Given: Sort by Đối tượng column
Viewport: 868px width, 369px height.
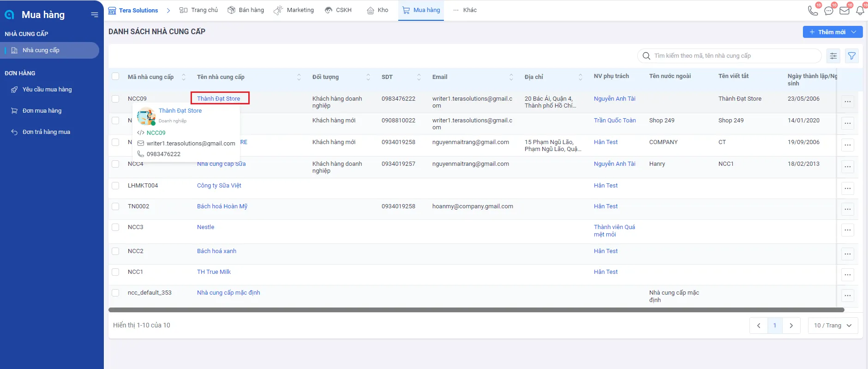Looking at the screenshot, I should click(x=368, y=77).
